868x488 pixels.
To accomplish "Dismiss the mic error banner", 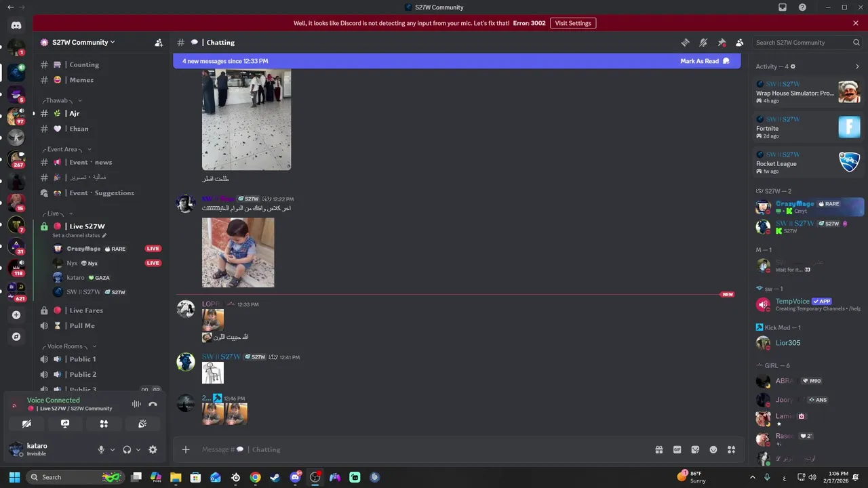I will click(856, 23).
